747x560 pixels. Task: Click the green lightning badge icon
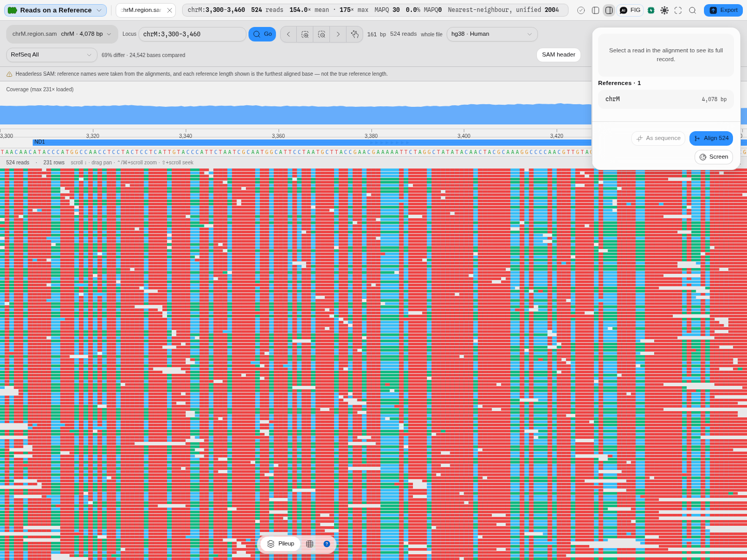pyautogui.click(x=651, y=10)
